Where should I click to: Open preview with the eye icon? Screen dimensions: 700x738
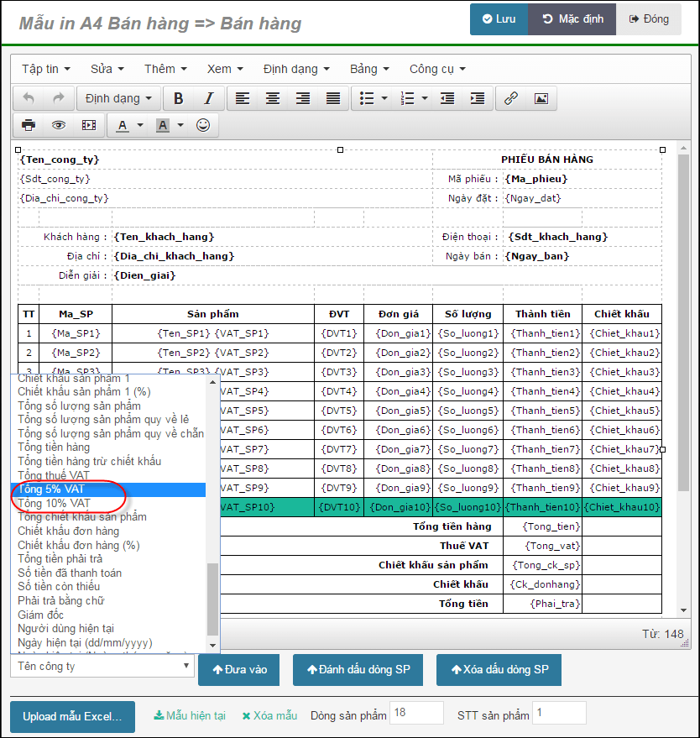click(x=59, y=125)
